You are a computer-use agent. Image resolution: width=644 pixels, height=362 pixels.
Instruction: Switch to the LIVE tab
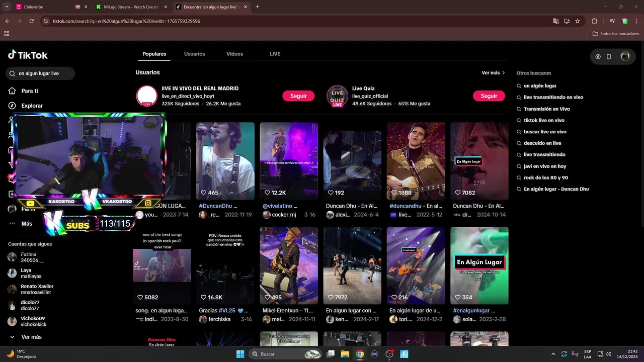pyautogui.click(x=275, y=54)
